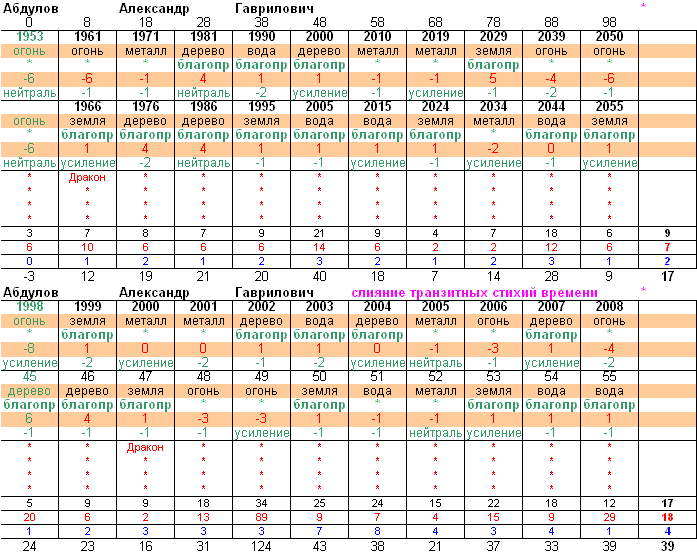Click the year 2019 cell
The image size is (697, 555).
(x=435, y=36)
